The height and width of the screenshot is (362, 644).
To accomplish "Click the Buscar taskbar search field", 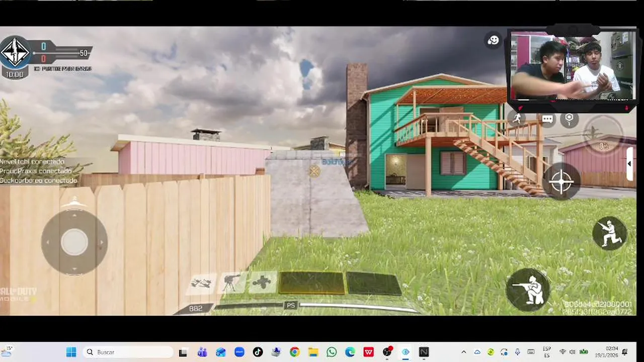I will 127,352.
